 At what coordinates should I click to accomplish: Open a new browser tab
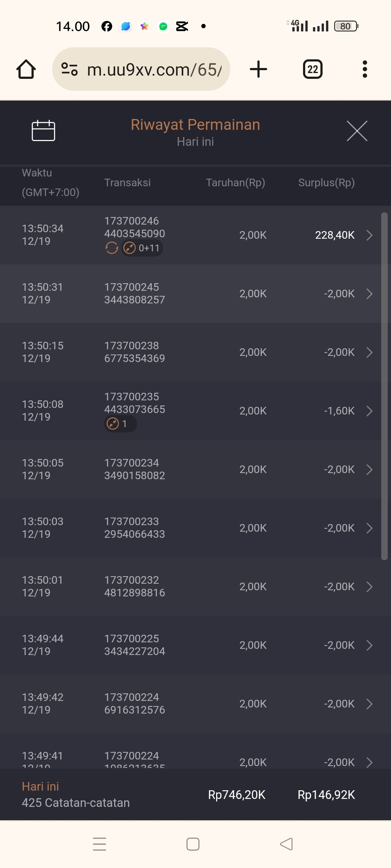[258, 69]
